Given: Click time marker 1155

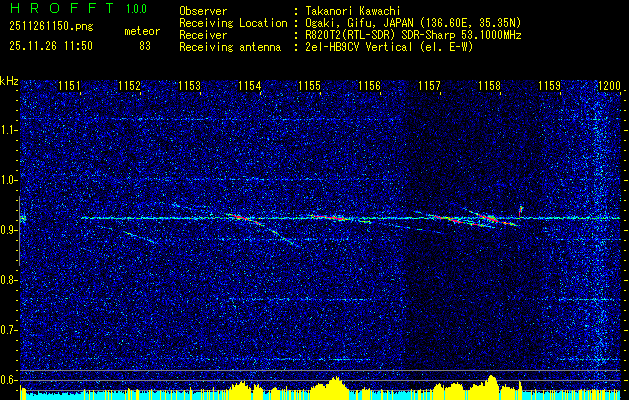Looking at the screenshot, I should (x=309, y=85).
